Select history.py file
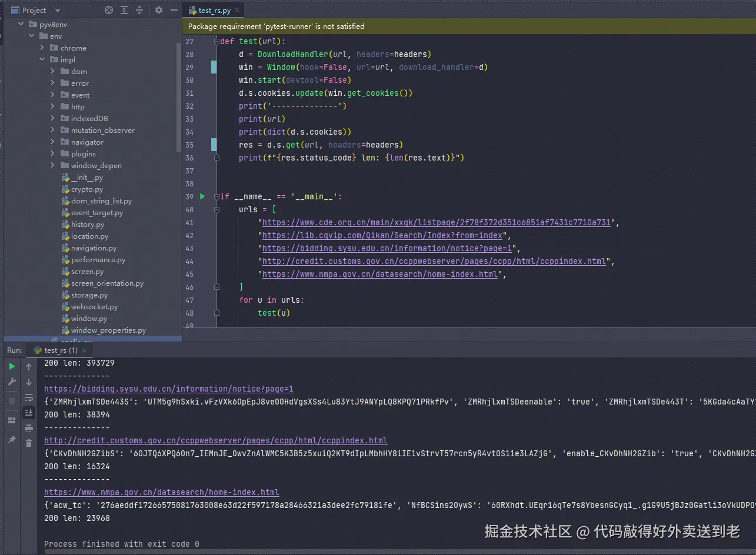Screen dimensions: 756x555 [87, 224]
